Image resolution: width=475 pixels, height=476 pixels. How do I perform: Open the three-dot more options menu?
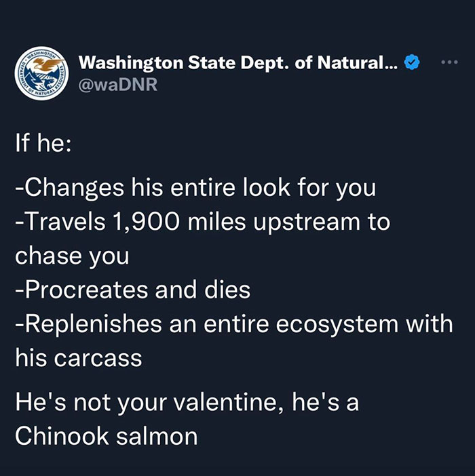[449, 62]
